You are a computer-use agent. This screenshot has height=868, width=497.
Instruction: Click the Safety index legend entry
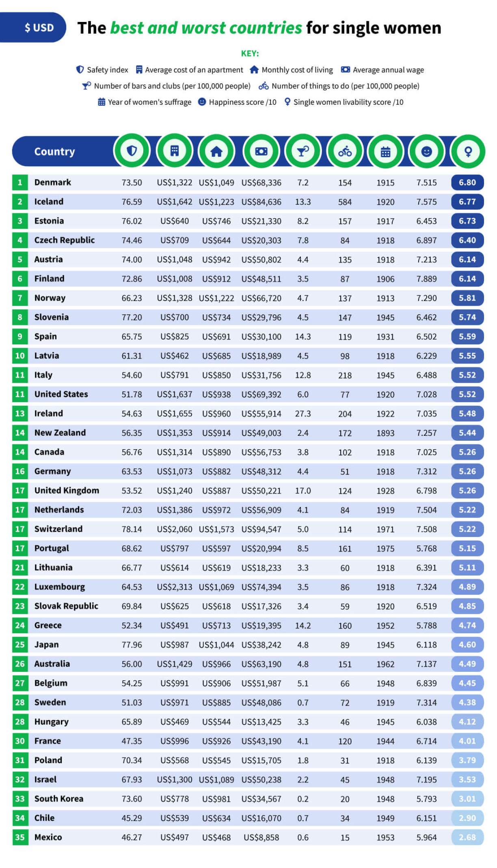102,70
